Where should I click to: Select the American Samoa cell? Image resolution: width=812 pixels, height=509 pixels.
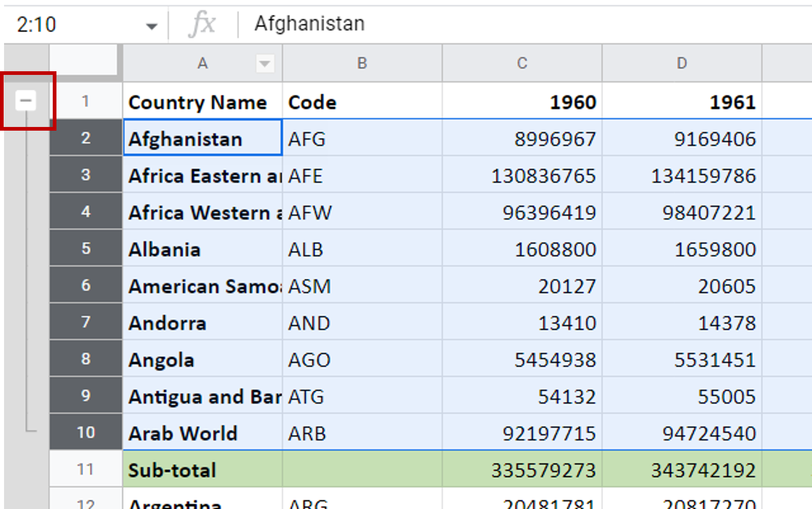click(203, 285)
